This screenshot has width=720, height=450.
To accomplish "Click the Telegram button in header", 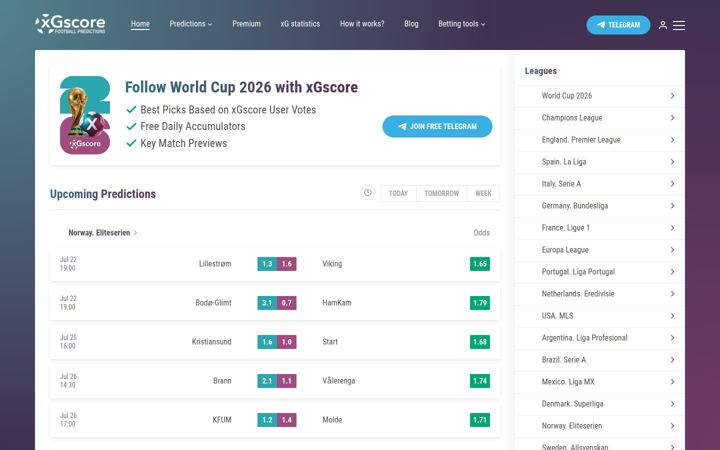I will [x=618, y=25].
